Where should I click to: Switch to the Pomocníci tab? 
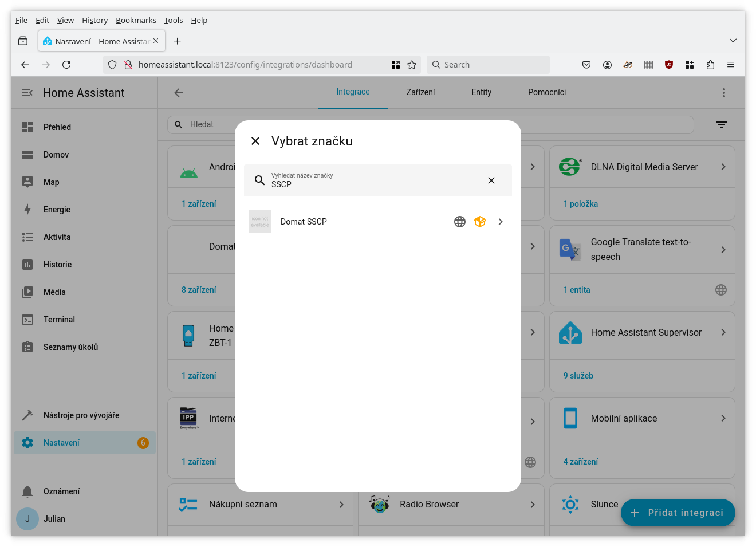pos(547,92)
